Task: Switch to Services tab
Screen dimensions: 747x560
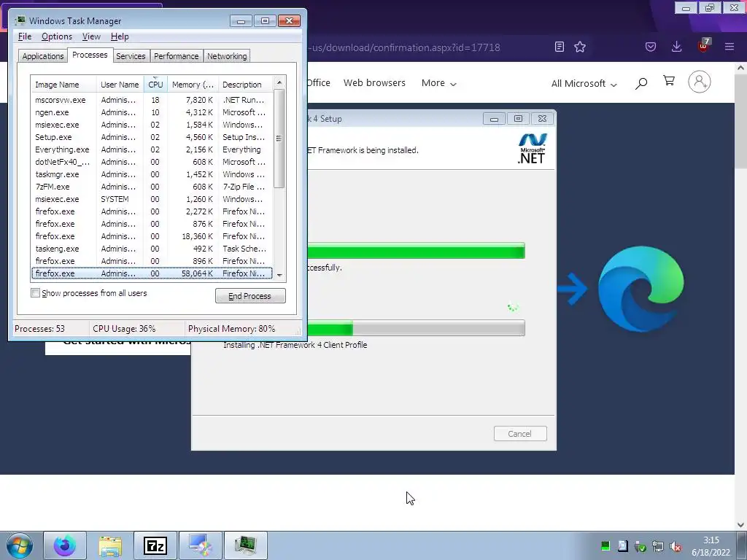Action: [x=131, y=56]
